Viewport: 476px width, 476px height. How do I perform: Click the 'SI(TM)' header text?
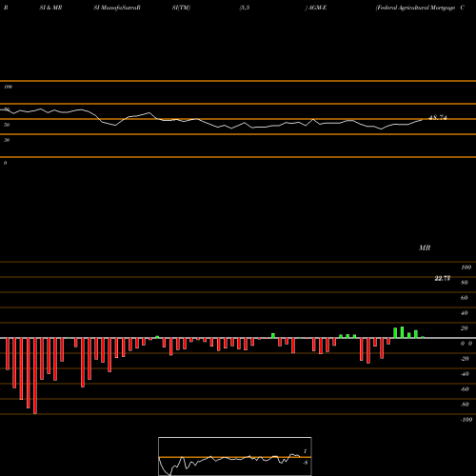point(181,8)
